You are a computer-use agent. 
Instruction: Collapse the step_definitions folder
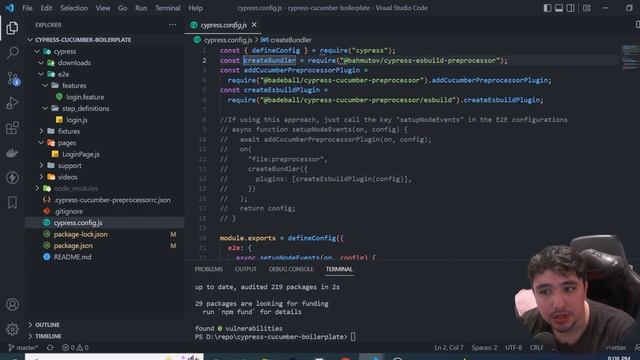45,109
